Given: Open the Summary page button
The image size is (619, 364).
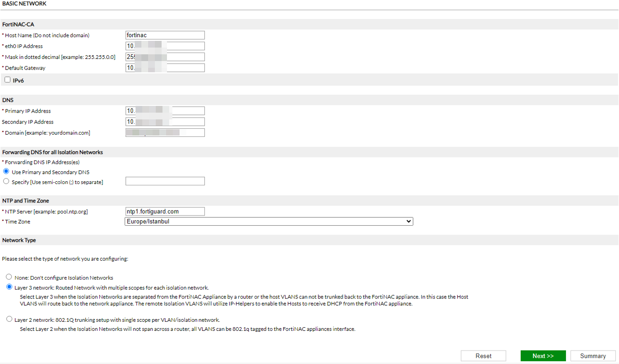Looking at the screenshot, I should 593,356.
